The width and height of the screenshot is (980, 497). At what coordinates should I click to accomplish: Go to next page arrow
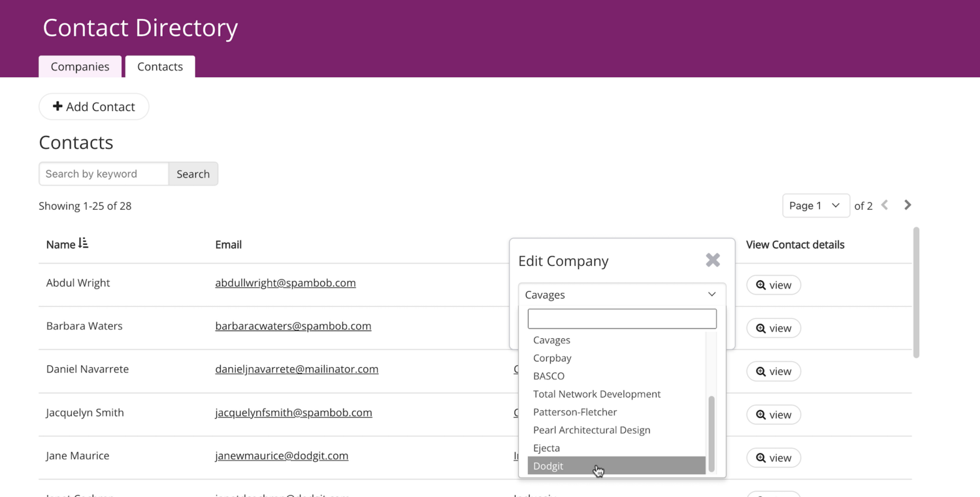pyautogui.click(x=907, y=205)
